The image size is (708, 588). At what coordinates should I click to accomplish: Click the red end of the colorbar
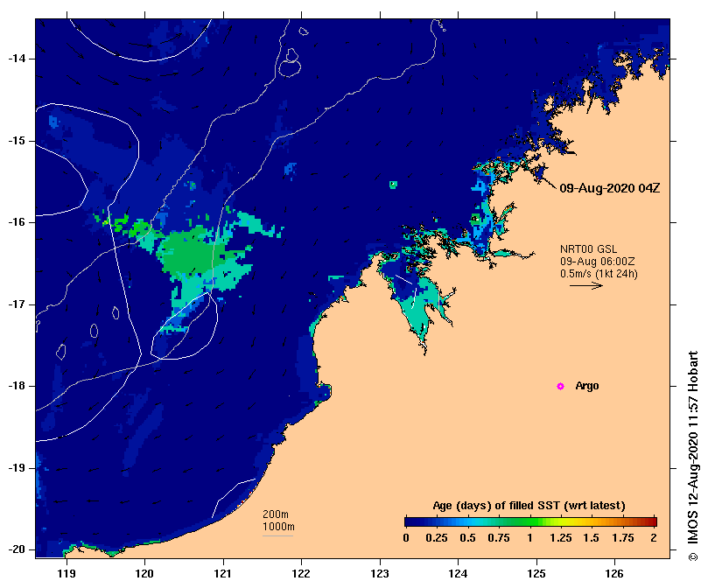point(653,522)
